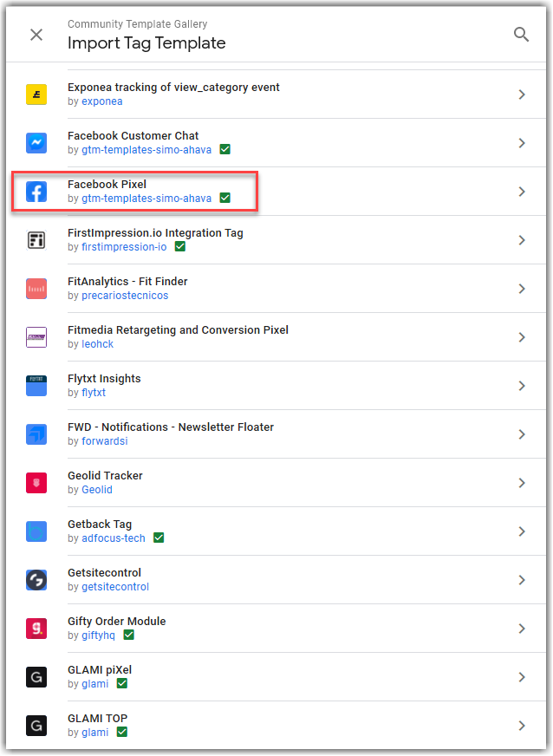Select 'Geolid Tracker' template title
553x756 pixels.
point(105,475)
